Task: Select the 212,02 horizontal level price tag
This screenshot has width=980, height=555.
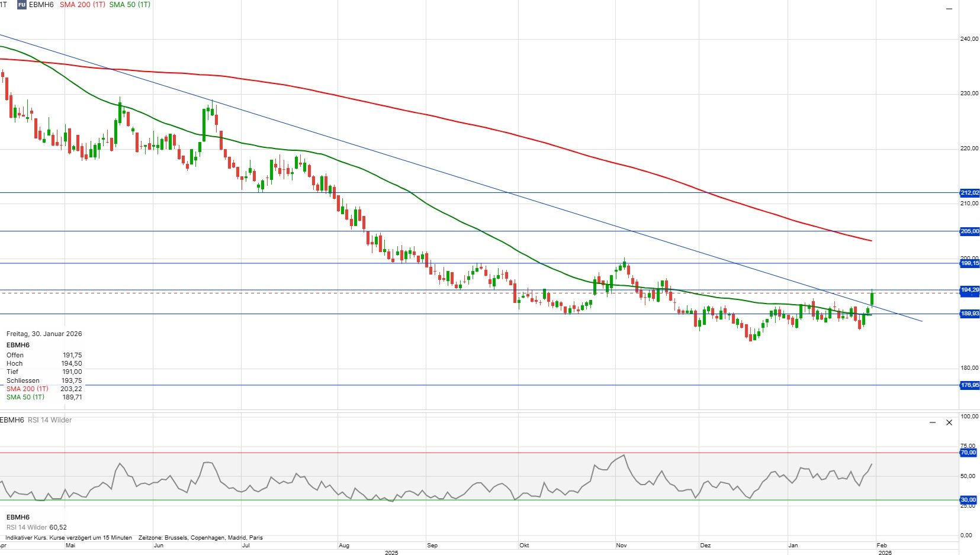Action: [x=969, y=193]
